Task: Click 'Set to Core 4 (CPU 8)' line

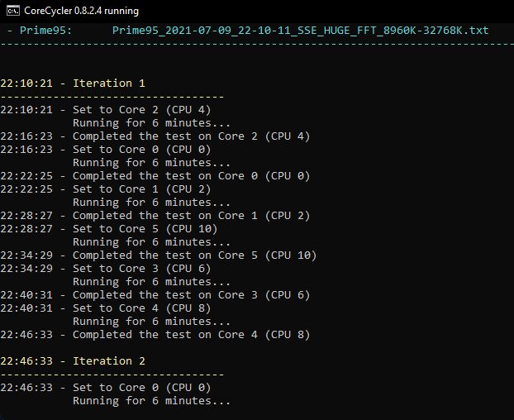Action: (x=106, y=308)
